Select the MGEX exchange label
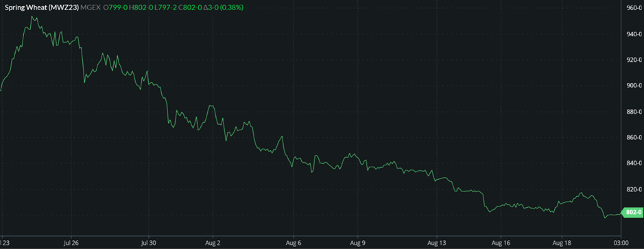The image size is (644, 249). (x=91, y=8)
